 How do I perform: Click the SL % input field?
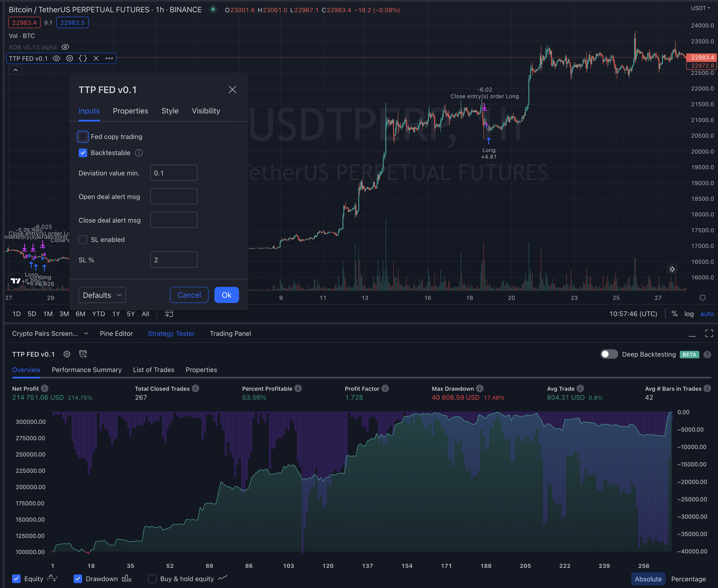coord(174,260)
